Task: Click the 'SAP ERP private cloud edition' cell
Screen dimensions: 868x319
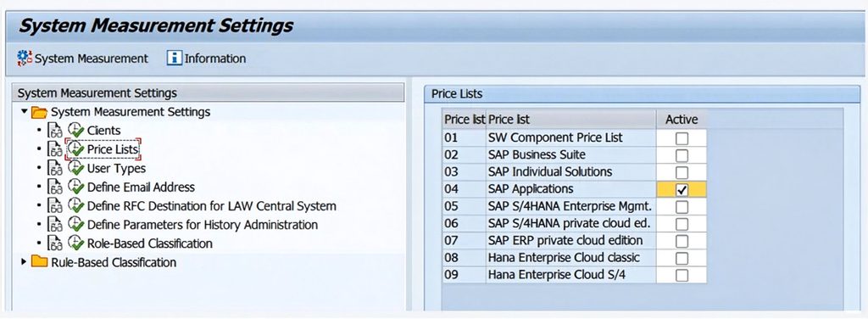Action: [x=571, y=241]
